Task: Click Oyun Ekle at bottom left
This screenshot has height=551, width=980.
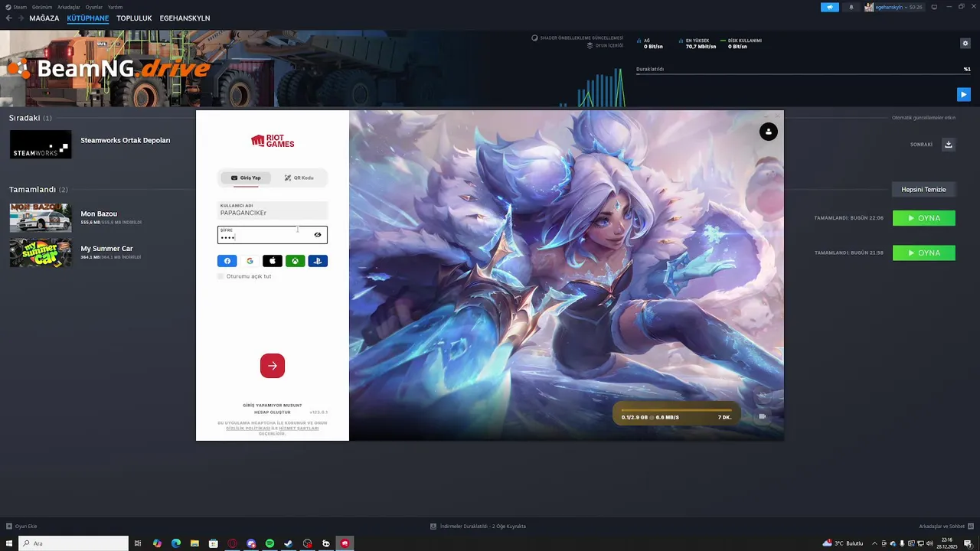Action: [x=21, y=527]
